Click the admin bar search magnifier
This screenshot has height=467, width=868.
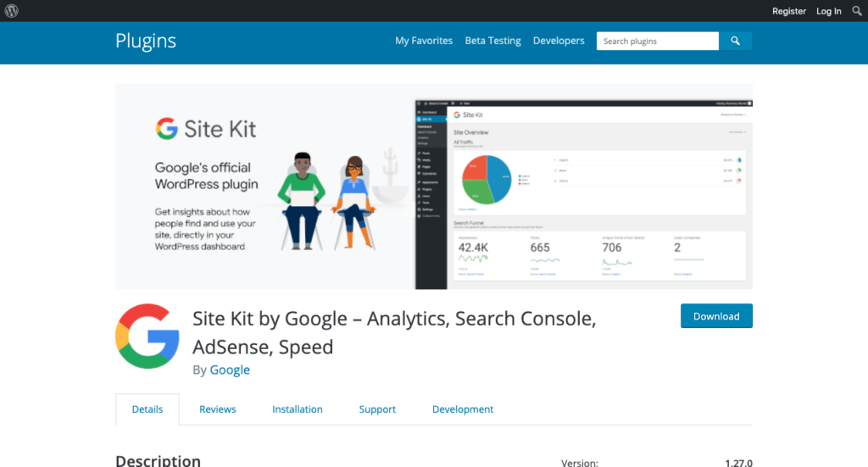tap(856, 11)
